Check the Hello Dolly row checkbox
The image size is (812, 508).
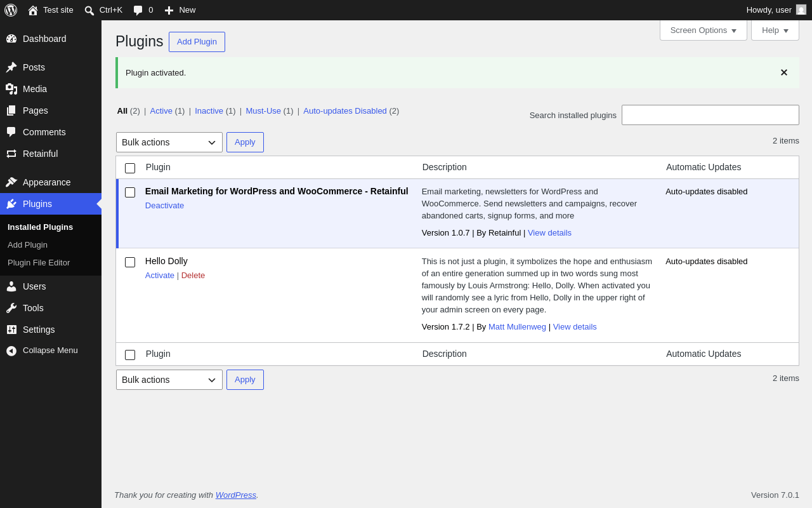point(130,262)
